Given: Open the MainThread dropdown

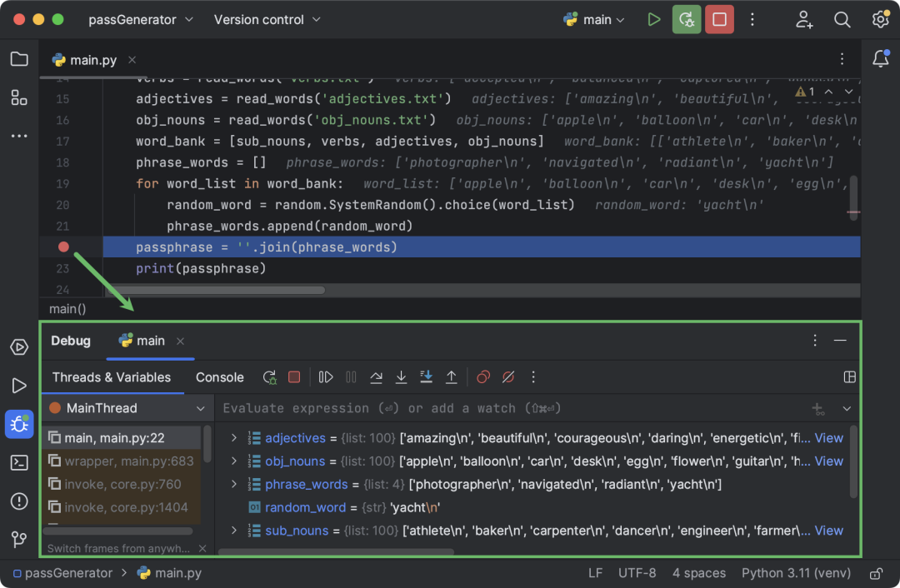Looking at the screenshot, I should [128, 408].
